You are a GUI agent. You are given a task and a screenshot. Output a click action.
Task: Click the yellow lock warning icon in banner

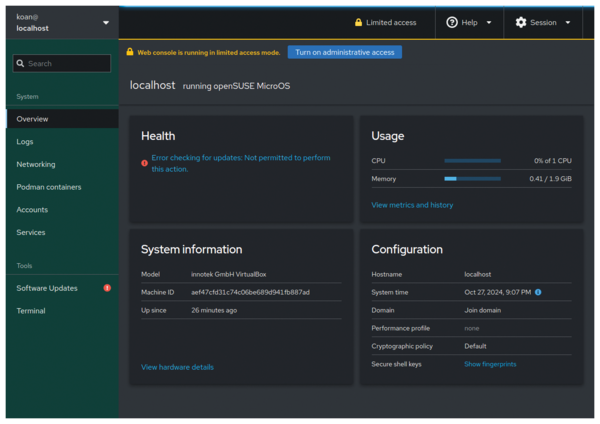(130, 52)
